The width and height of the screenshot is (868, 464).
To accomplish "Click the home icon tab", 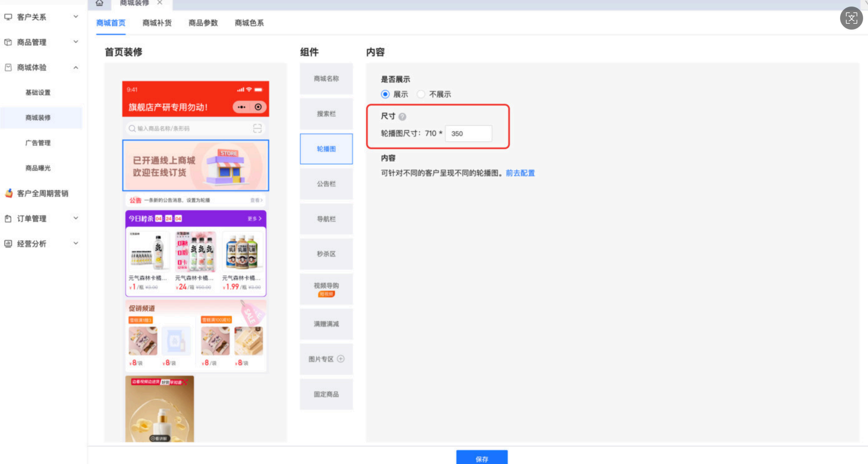I will [99, 3].
